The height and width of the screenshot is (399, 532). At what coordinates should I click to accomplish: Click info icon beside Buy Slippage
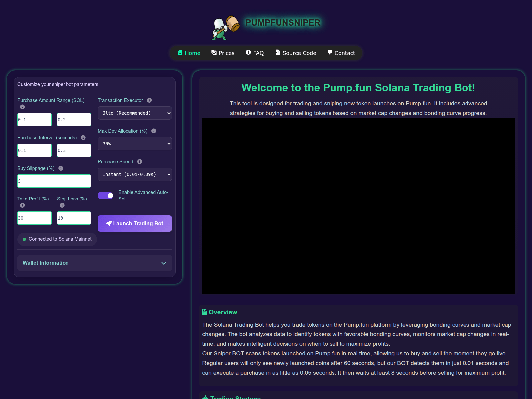pos(61,168)
